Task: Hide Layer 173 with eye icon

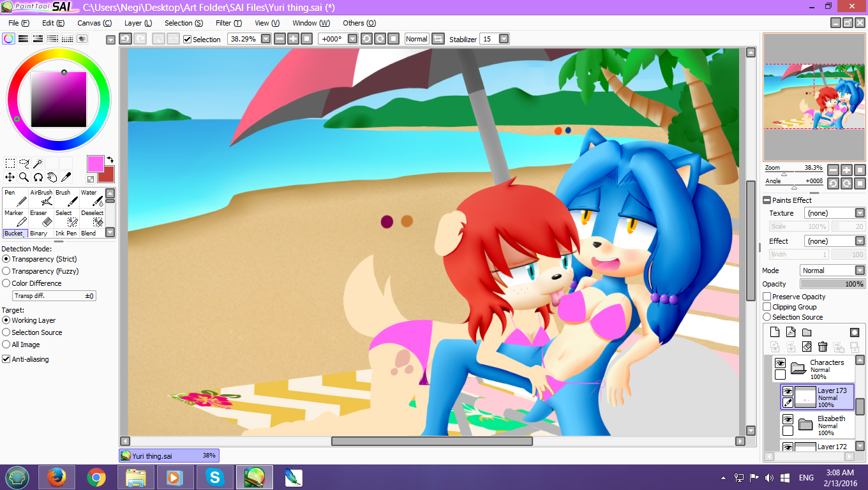Action: click(788, 391)
